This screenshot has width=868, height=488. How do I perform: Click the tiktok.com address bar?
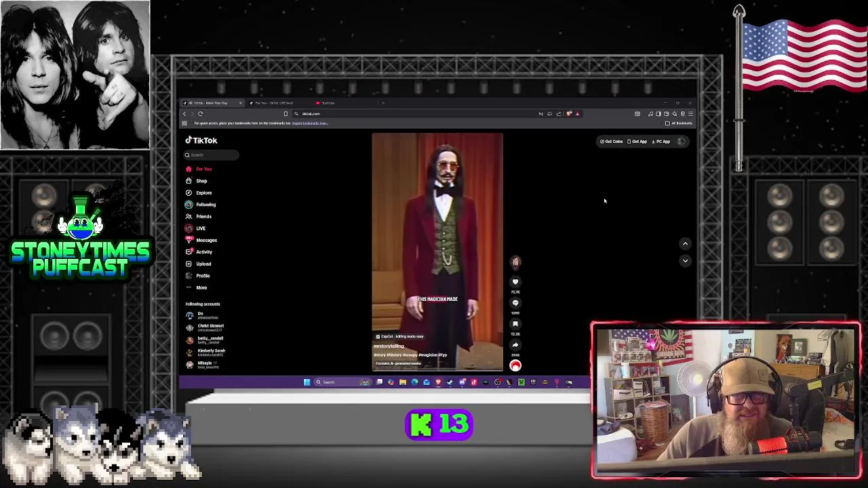pos(414,114)
